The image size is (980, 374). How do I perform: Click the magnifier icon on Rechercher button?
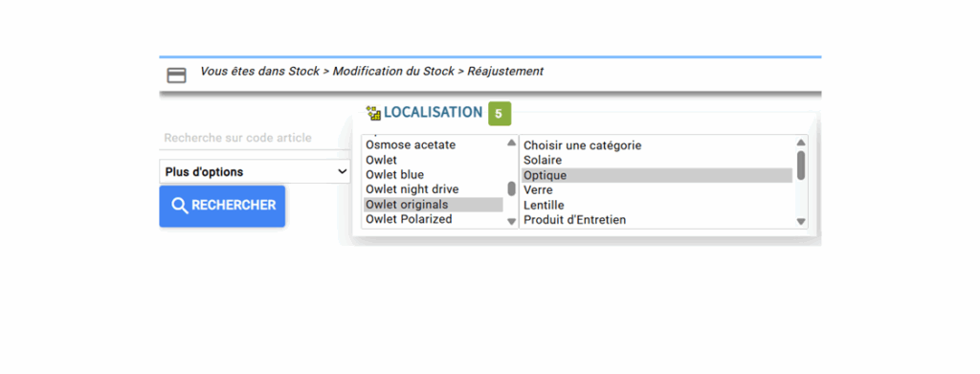(x=179, y=206)
